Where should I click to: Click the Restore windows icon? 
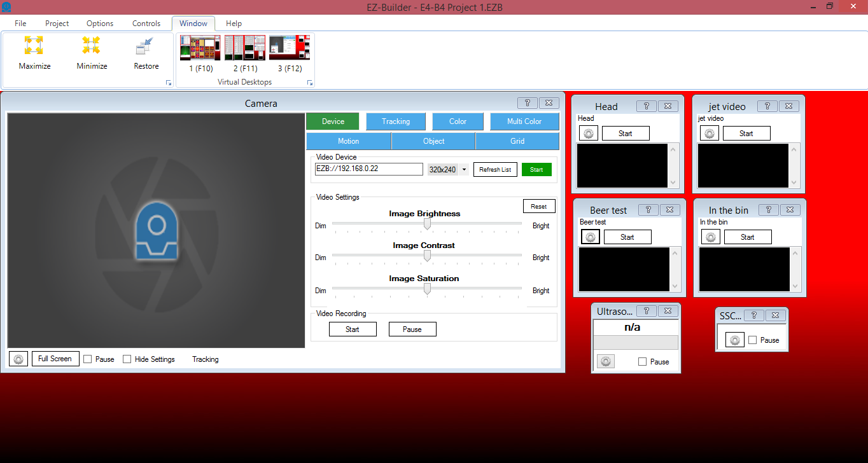coord(146,46)
